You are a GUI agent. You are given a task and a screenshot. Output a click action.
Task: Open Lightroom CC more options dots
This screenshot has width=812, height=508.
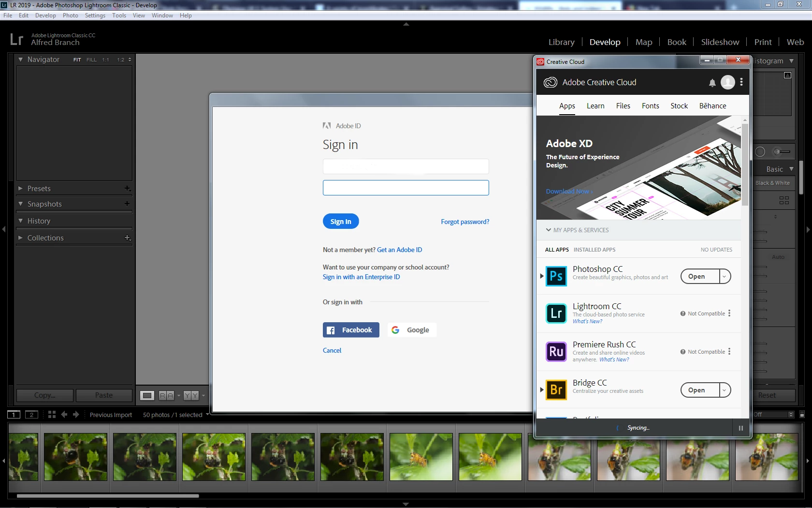(729, 314)
